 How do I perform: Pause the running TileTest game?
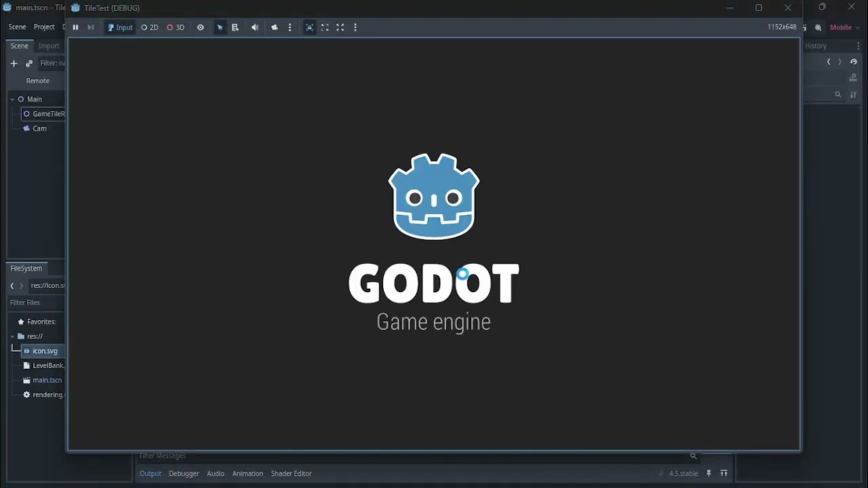[75, 28]
